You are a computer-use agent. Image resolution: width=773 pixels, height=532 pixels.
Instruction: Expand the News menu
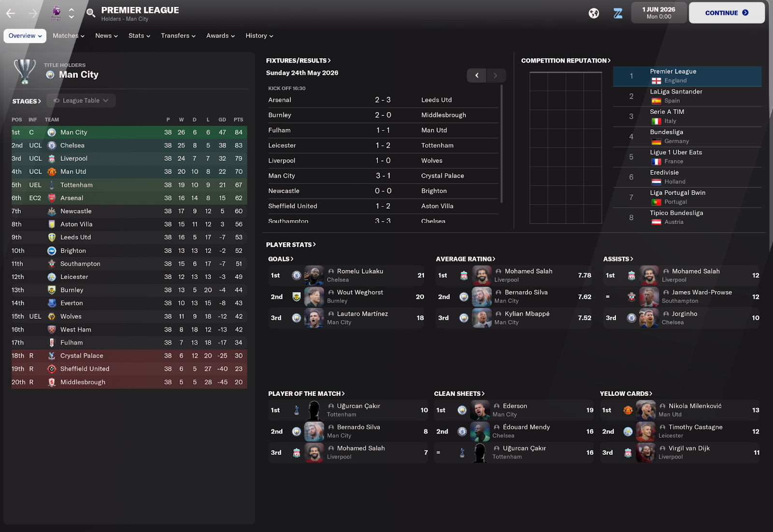click(x=106, y=36)
